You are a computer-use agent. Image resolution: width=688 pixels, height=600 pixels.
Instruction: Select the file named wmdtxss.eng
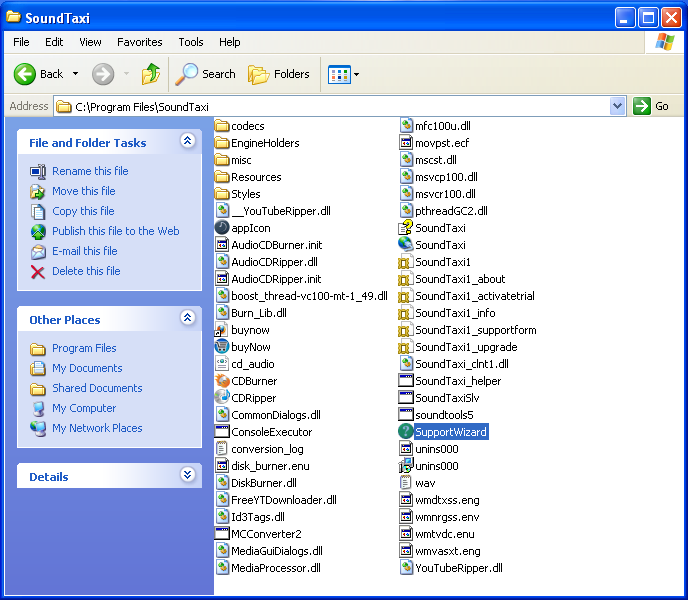point(447,500)
